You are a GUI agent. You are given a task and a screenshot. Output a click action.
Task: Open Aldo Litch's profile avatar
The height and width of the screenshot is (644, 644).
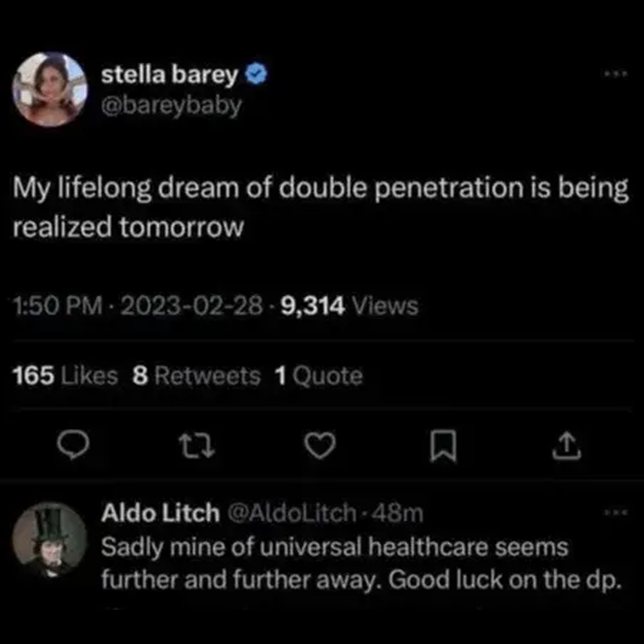tap(50, 540)
